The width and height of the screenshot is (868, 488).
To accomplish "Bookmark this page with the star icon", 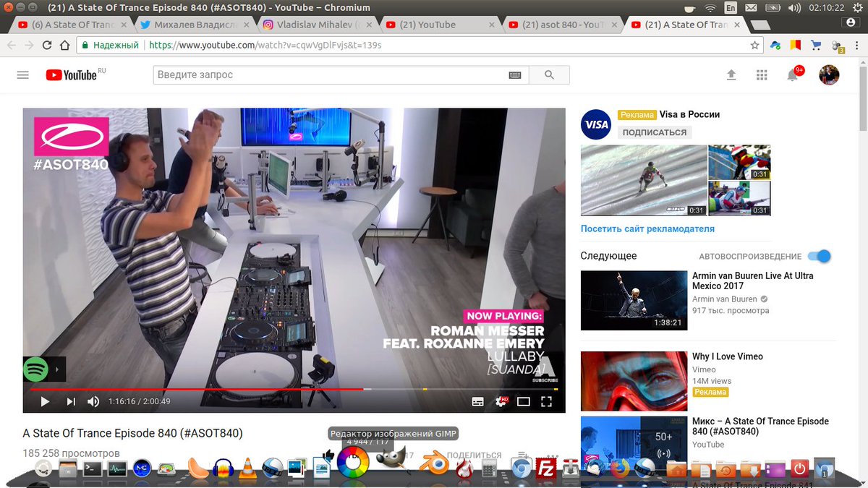I will click(754, 45).
